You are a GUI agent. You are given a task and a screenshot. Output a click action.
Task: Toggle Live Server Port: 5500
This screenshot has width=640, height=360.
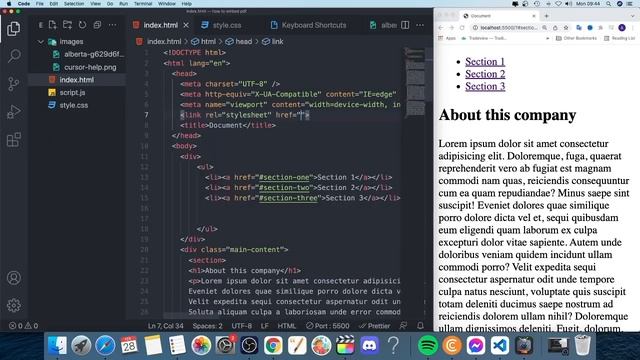(328, 326)
